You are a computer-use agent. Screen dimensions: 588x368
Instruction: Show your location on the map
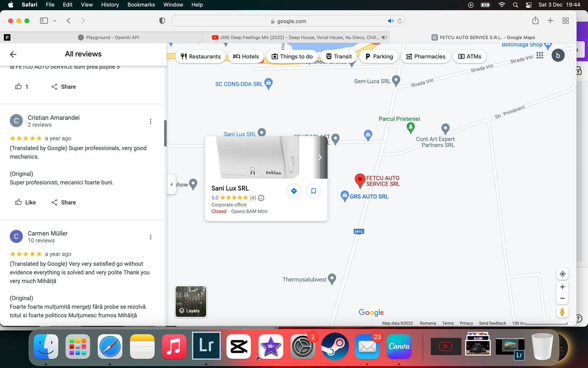click(562, 274)
